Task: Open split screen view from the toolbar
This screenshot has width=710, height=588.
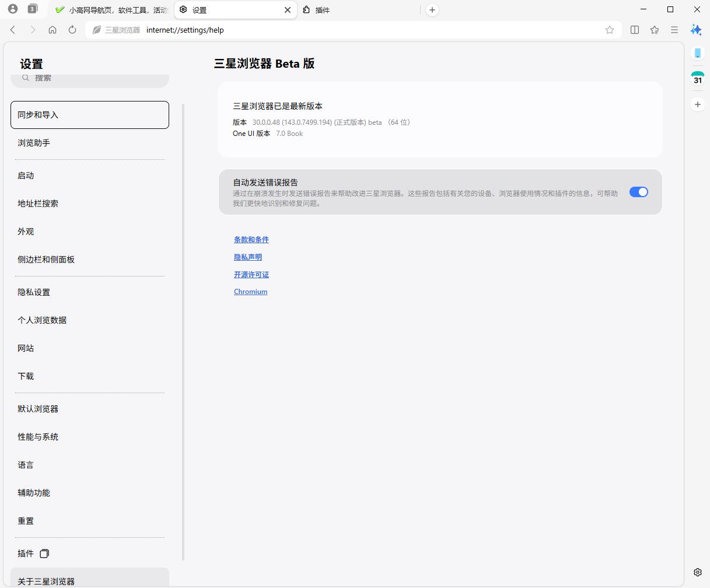Action: tap(634, 30)
